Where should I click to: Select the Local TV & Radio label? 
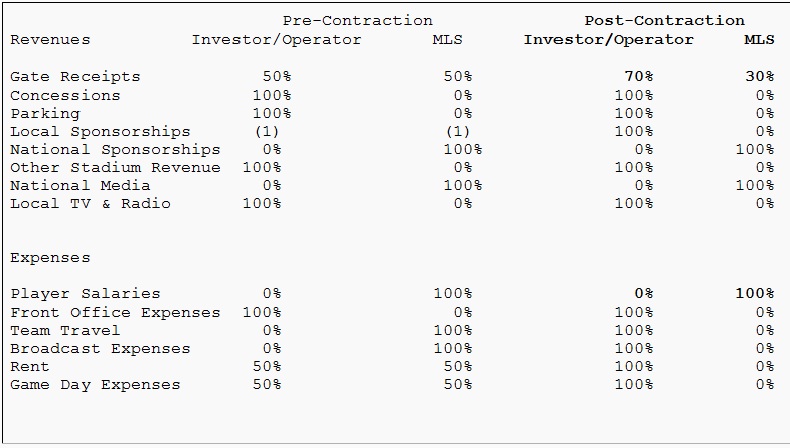[90, 204]
